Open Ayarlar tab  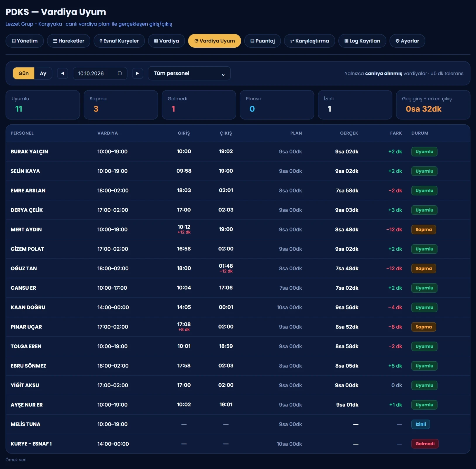point(407,41)
